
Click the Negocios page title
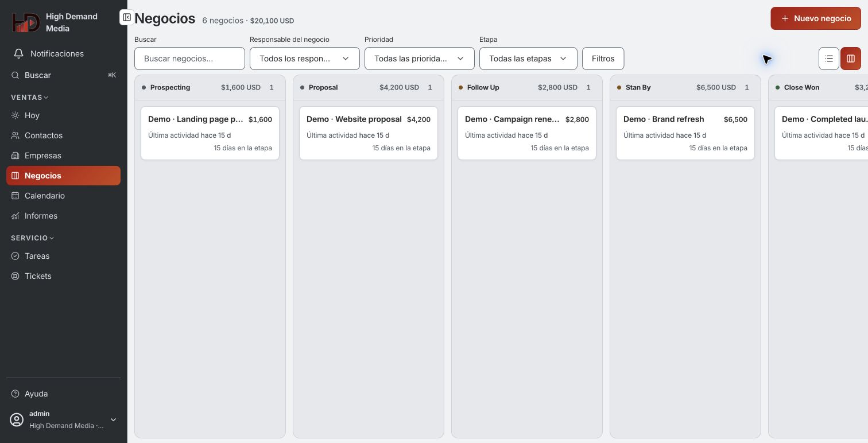(165, 18)
